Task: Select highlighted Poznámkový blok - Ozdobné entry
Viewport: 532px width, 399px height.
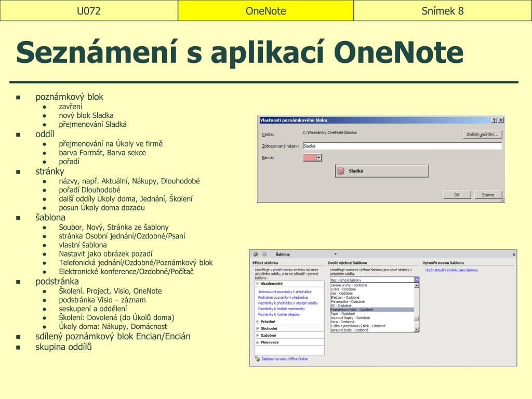Action: point(372,310)
